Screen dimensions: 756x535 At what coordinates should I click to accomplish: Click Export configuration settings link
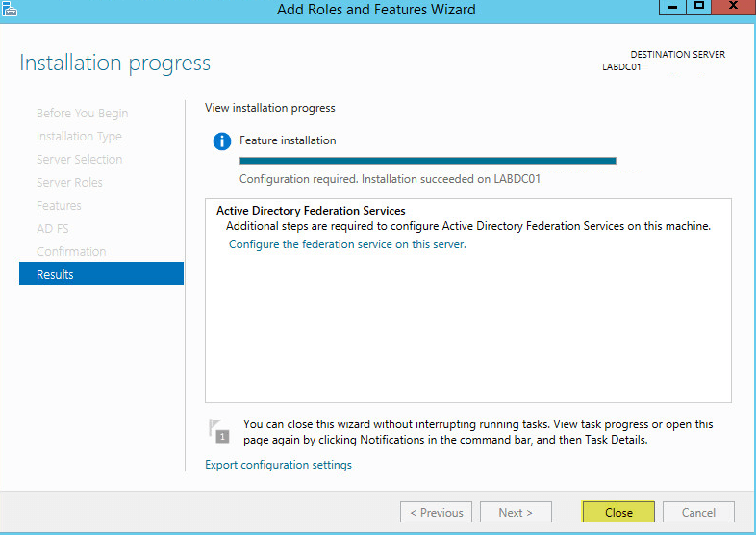pyautogui.click(x=278, y=465)
